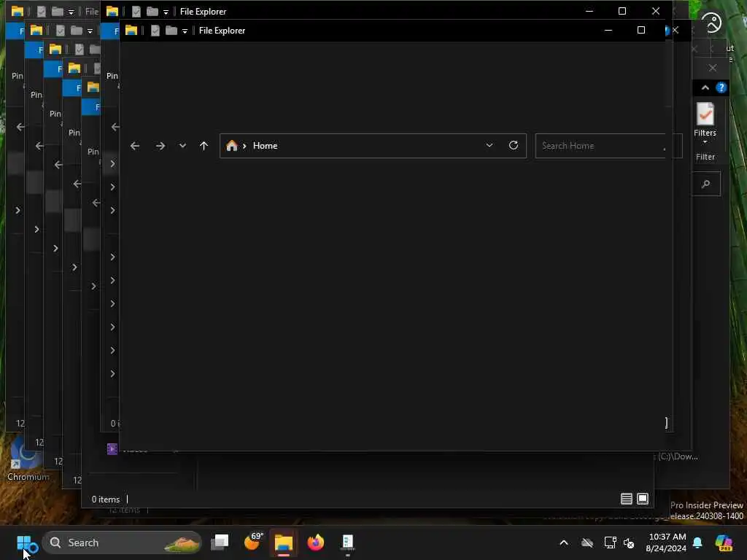The height and width of the screenshot is (560, 747).
Task: Click the taskbar Search box
Action: pos(122,542)
